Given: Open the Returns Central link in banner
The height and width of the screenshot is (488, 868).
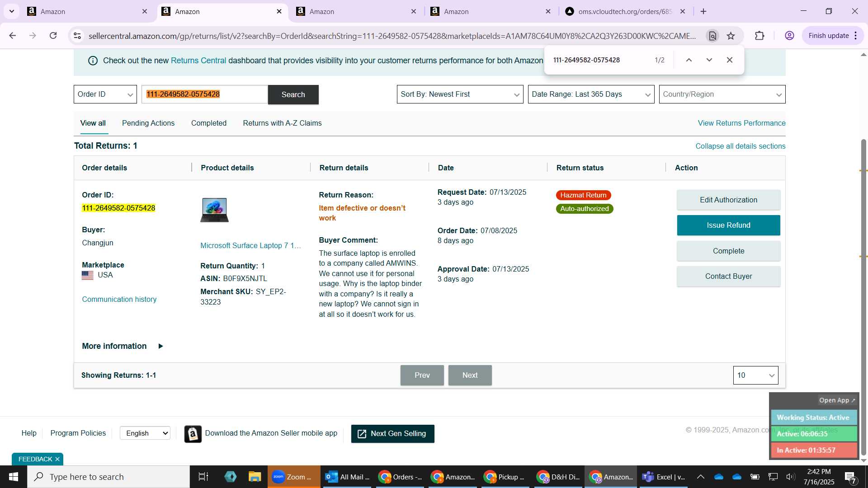Looking at the screenshot, I should click(198, 61).
